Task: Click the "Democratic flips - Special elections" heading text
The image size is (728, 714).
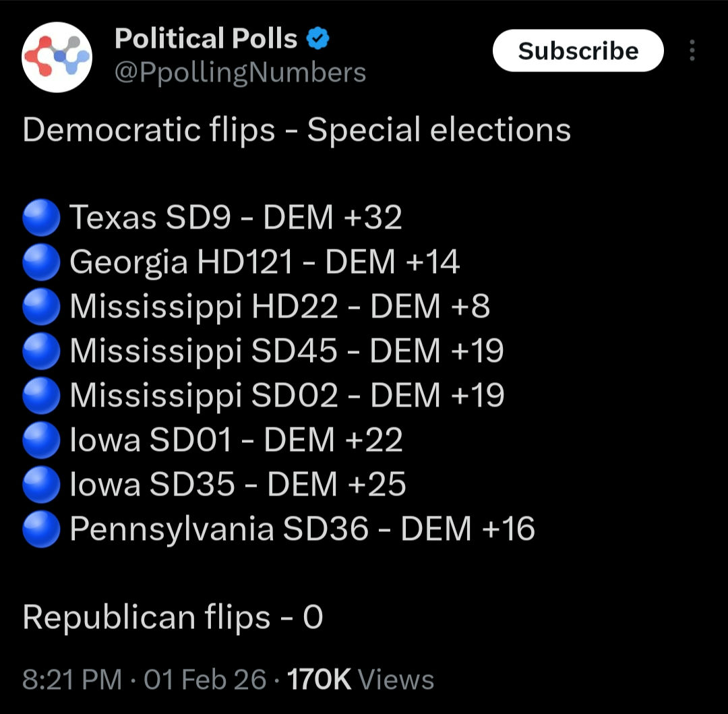Action: point(297,129)
